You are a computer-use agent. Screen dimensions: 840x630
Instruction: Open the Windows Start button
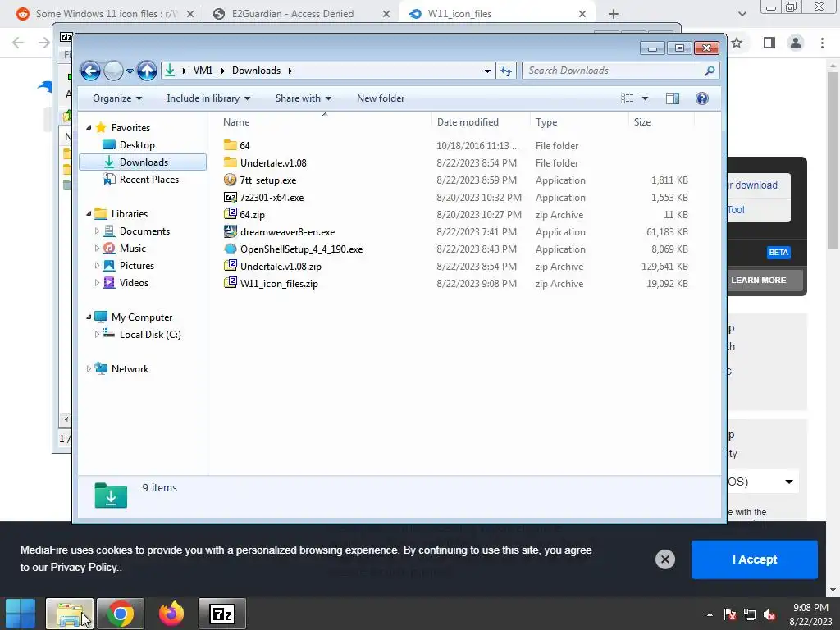pos(21,614)
